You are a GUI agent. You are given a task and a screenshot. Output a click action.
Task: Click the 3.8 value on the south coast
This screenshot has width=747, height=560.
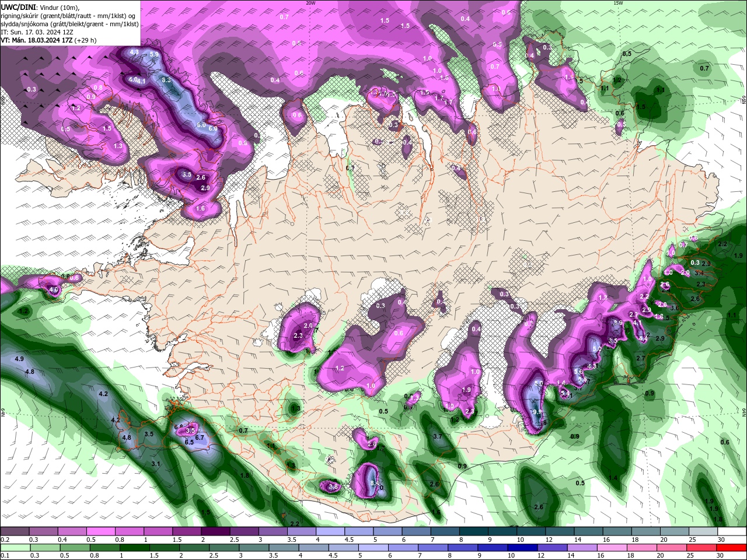coord(333,486)
